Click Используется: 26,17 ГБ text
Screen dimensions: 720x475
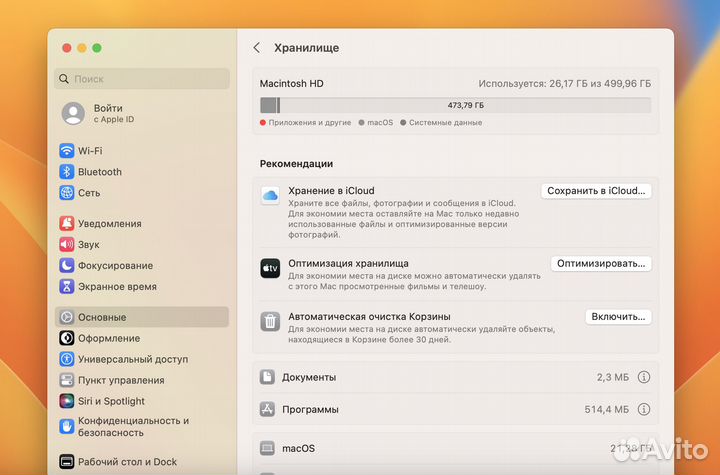[x=564, y=84]
